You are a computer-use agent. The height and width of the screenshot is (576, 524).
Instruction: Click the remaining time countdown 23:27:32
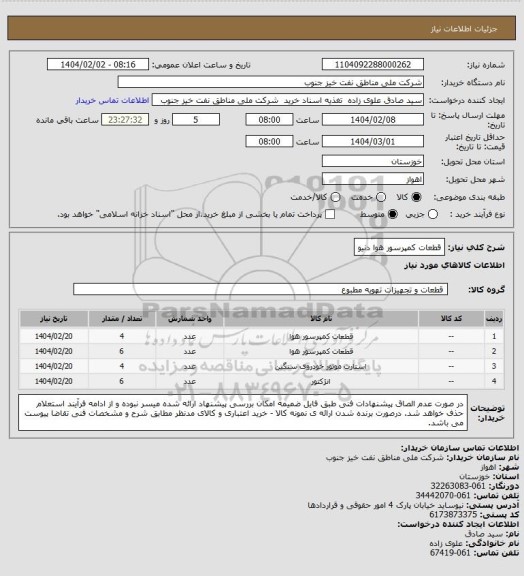click(125, 120)
